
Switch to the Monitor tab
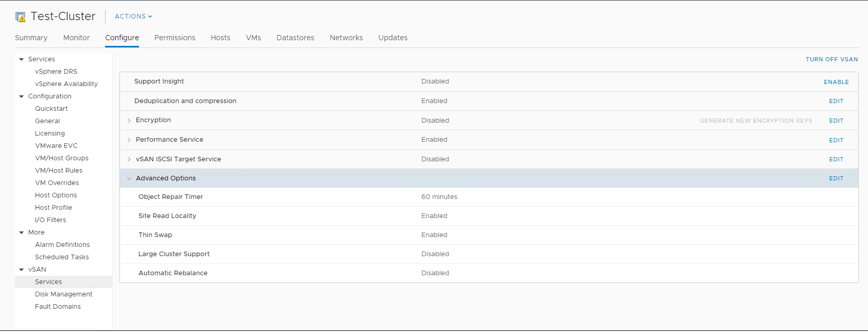[x=76, y=38]
